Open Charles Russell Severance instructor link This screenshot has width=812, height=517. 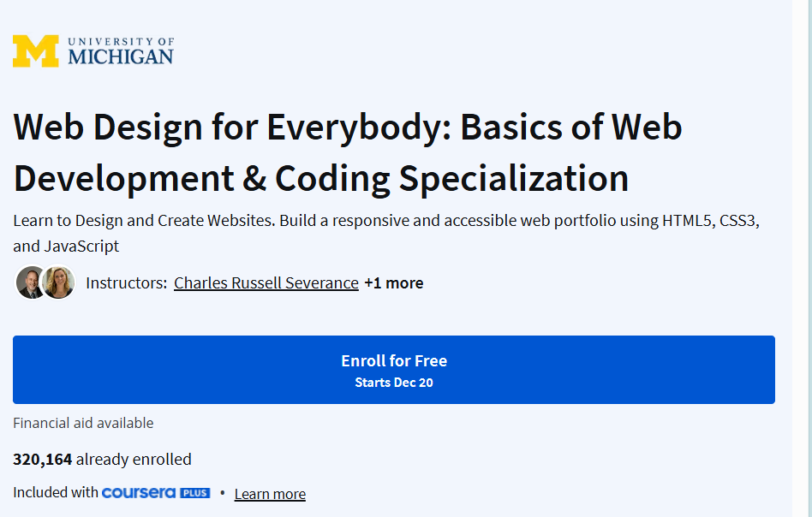click(x=266, y=283)
